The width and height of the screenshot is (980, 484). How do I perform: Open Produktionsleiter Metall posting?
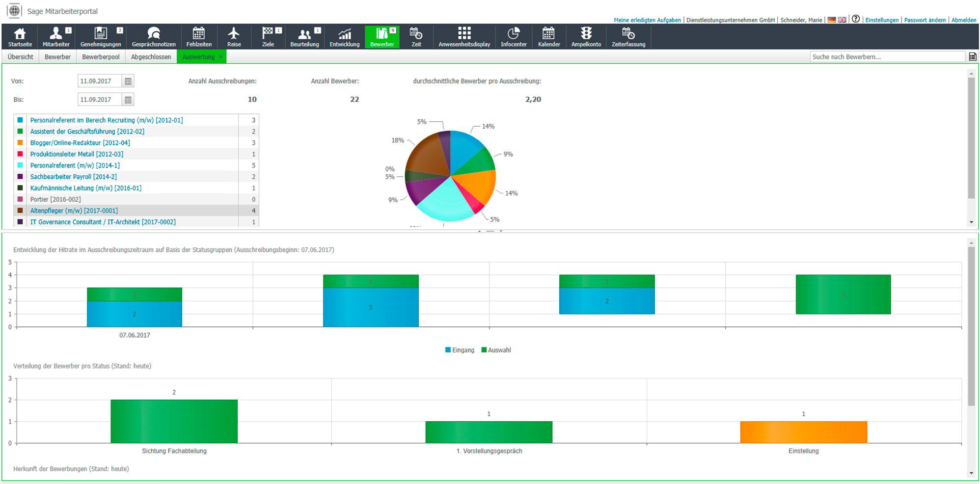[77, 154]
